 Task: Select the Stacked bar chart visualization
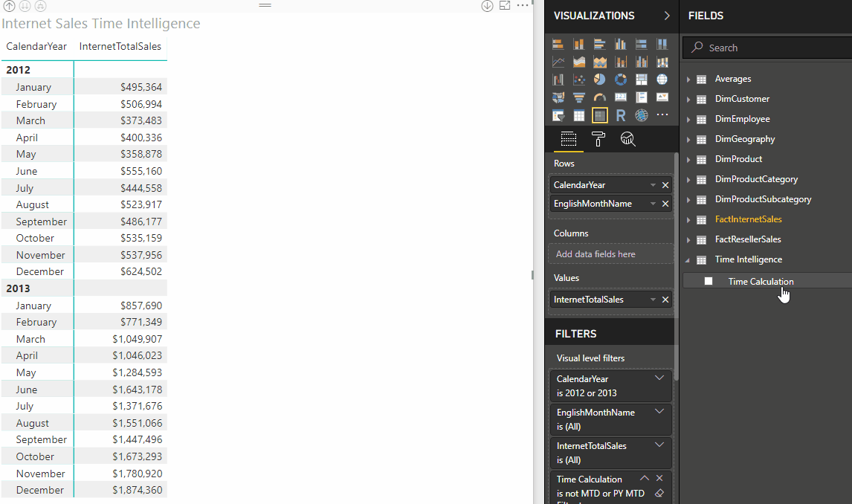coord(558,44)
